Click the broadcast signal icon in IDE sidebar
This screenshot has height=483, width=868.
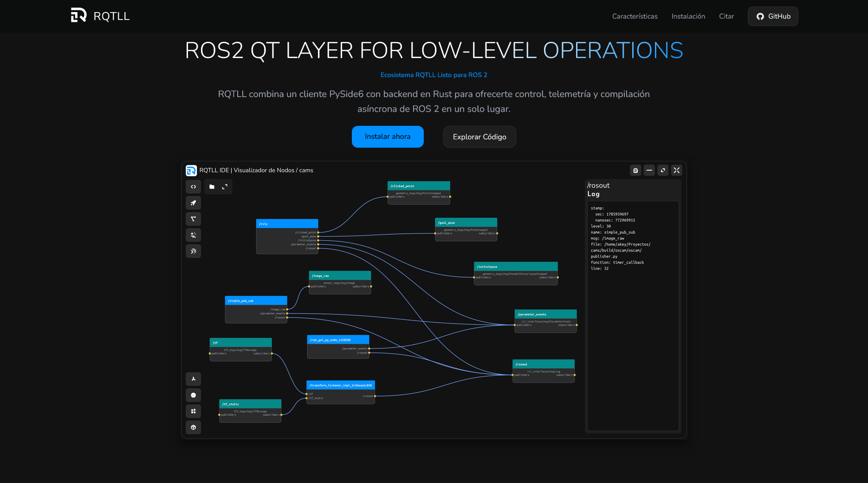pos(193,251)
